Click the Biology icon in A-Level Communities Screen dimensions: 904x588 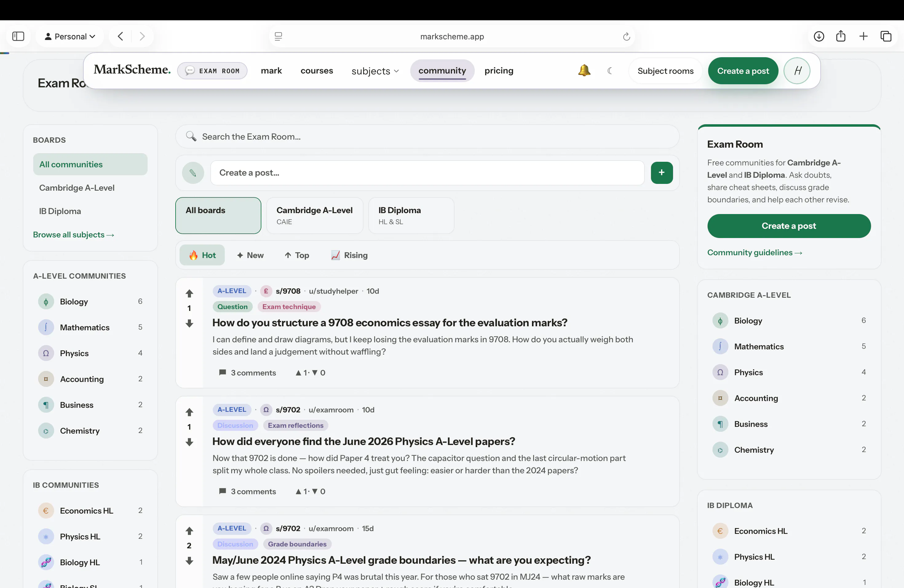click(x=46, y=302)
